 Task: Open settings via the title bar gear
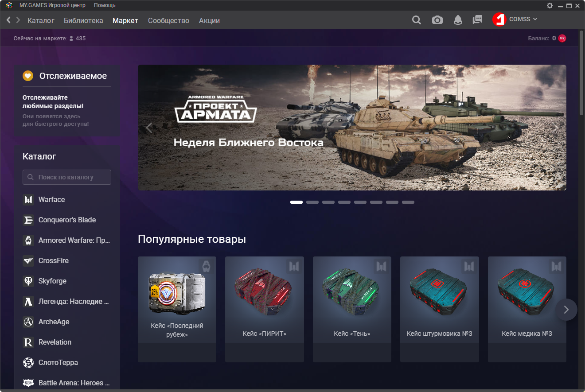tap(550, 5)
